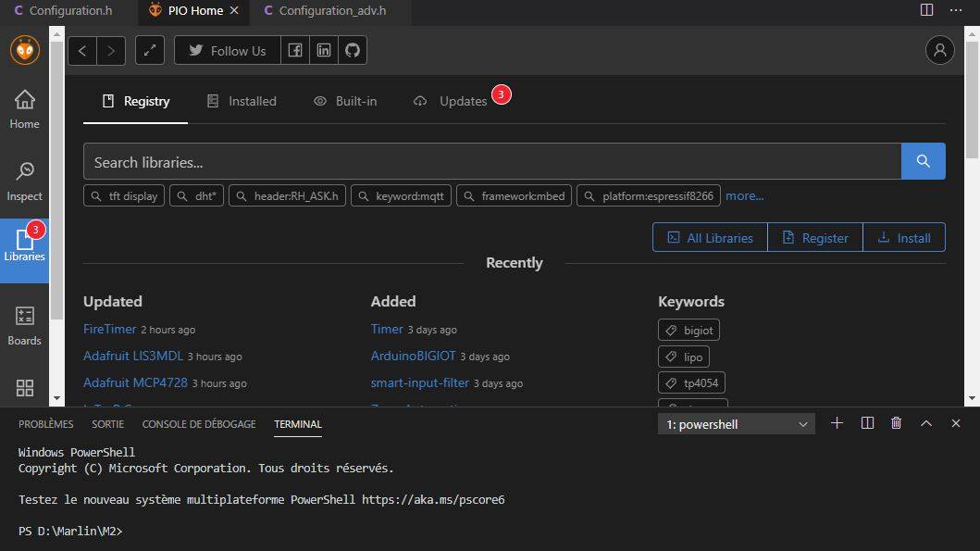Click the Register library button
This screenshot has width=980, height=551.
(x=815, y=238)
